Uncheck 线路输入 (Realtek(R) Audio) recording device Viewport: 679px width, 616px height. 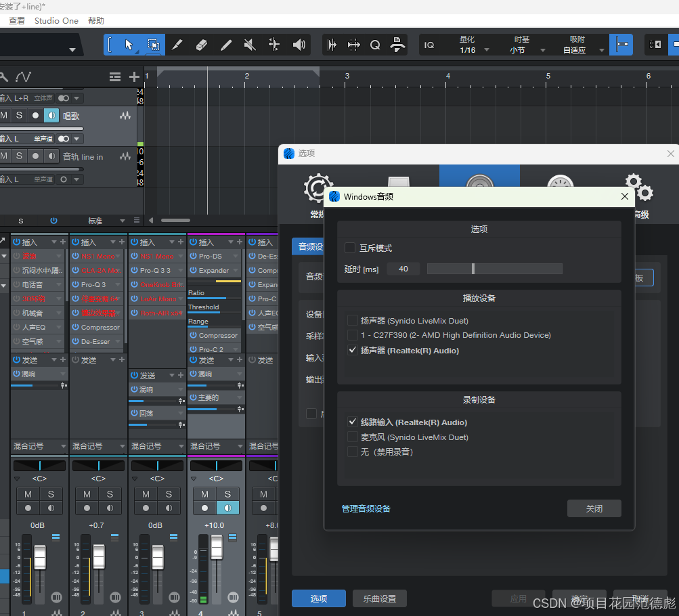pos(353,422)
